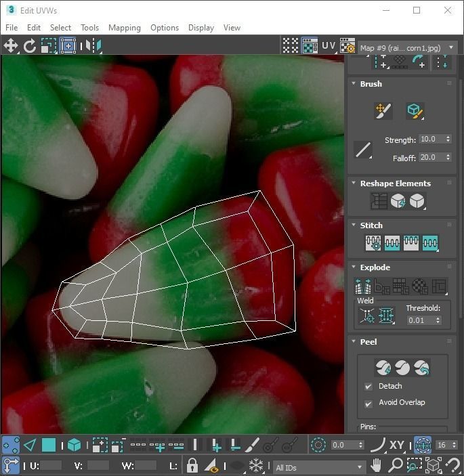Collapse the Peel rollout

(x=354, y=341)
